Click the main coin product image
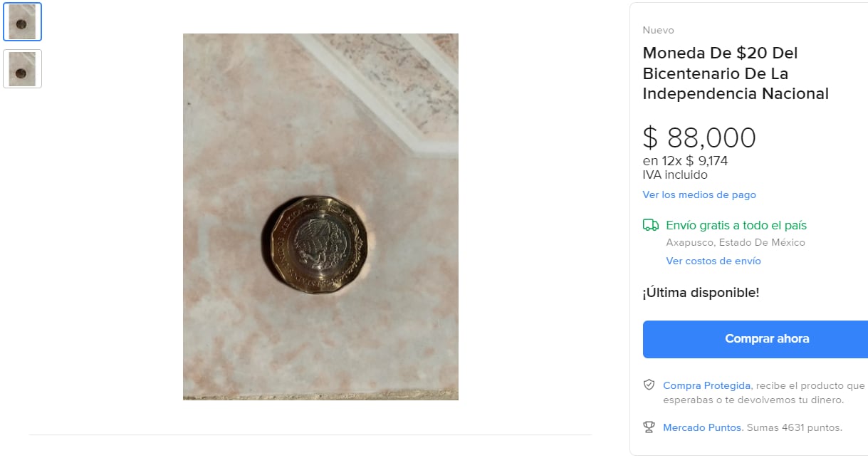This screenshot has width=868, height=468. (x=320, y=217)
